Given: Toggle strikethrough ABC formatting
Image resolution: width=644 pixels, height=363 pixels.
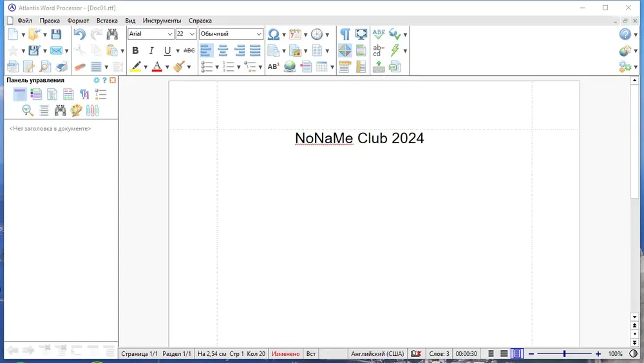Looking at the screenshot, I should 189,50.
